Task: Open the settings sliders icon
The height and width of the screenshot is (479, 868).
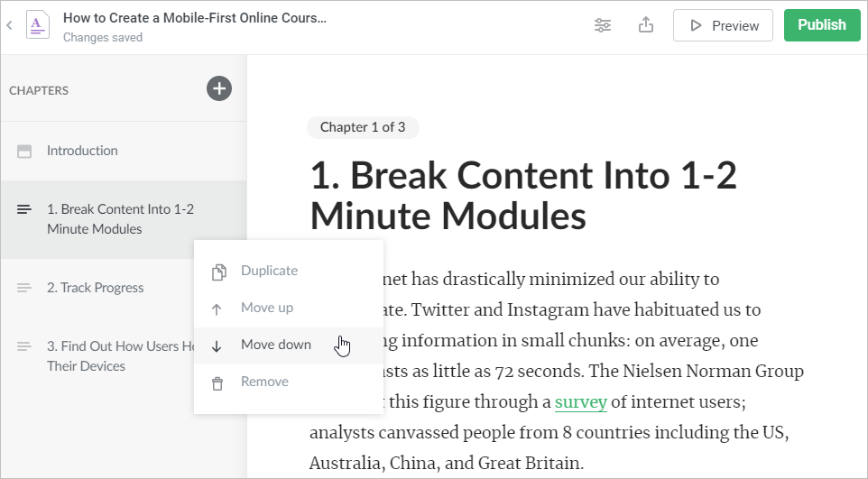Action: point(603,25)
